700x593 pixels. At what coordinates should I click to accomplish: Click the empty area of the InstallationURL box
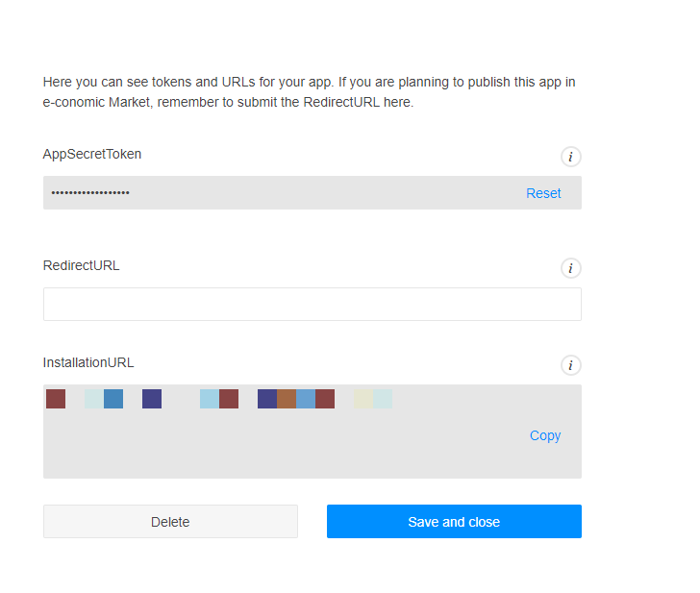[x=288, y=447]
